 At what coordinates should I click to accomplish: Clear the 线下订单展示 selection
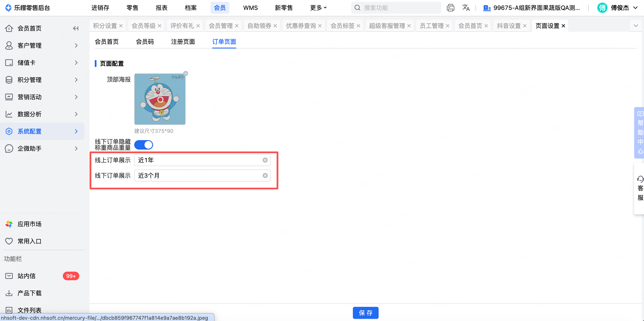tap(265, 176)
